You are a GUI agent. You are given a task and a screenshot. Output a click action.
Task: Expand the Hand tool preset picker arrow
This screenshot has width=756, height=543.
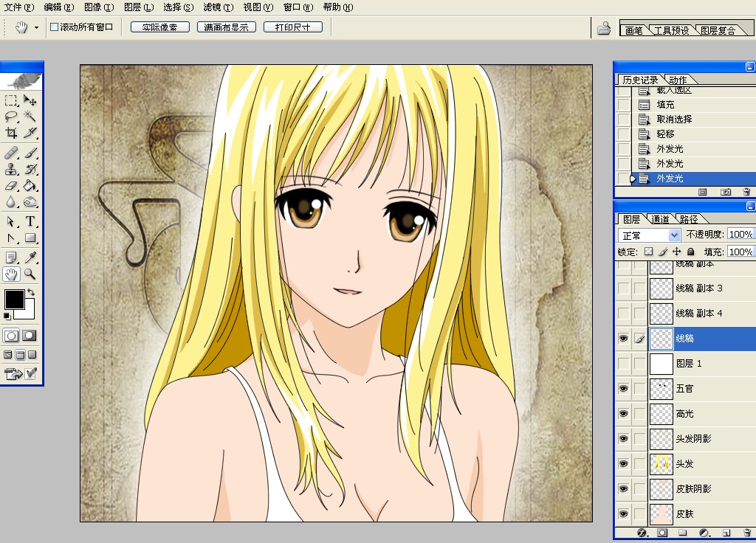[36, 28]
